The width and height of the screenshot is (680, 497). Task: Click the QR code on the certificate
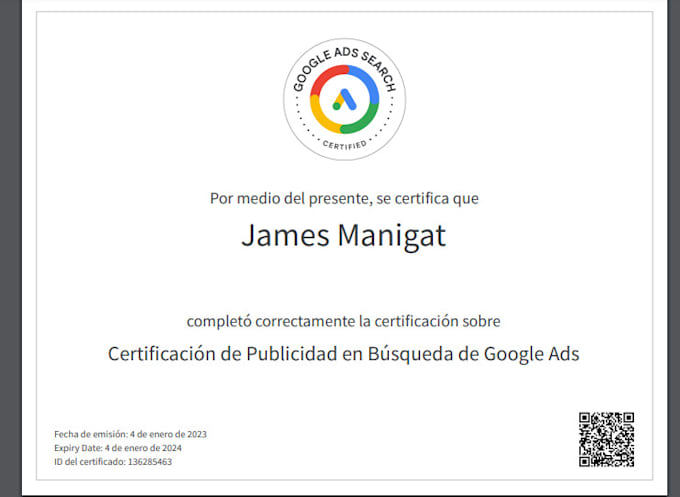point(606,439)
